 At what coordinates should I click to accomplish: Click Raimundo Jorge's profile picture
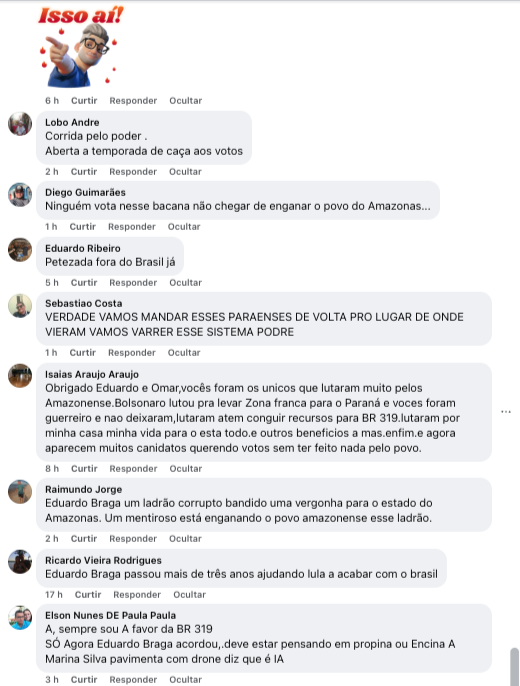pyautogui.click(x=20, y=492)
